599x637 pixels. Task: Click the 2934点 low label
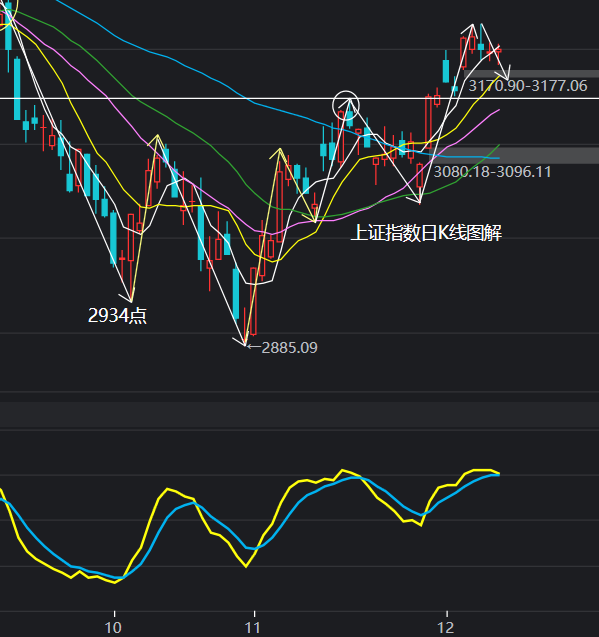click(117, 315)
